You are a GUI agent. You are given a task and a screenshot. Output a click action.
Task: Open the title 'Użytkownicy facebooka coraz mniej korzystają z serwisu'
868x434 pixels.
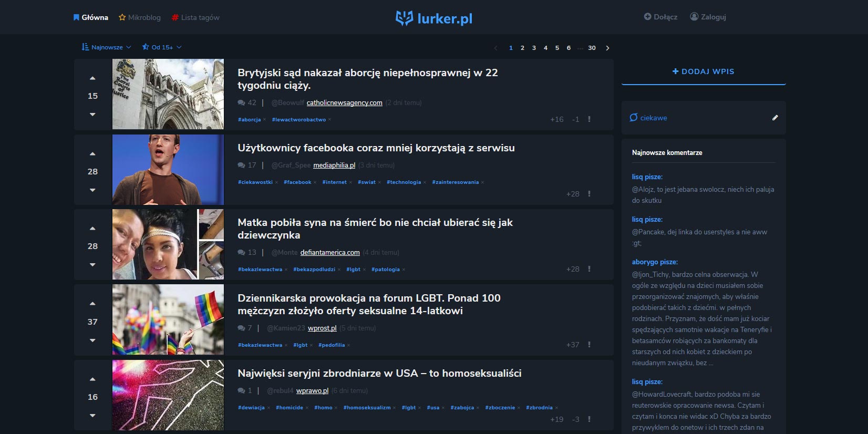point(376,148)
